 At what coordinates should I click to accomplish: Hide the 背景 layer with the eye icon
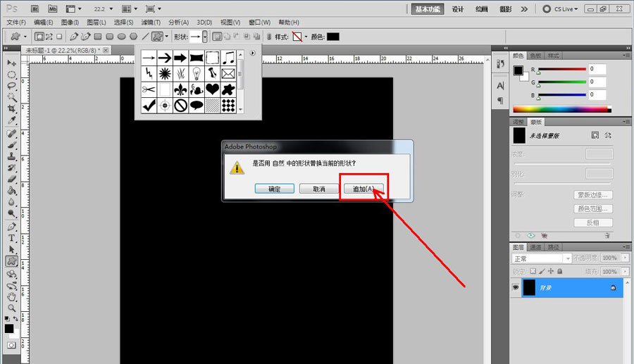pos(516,288)
